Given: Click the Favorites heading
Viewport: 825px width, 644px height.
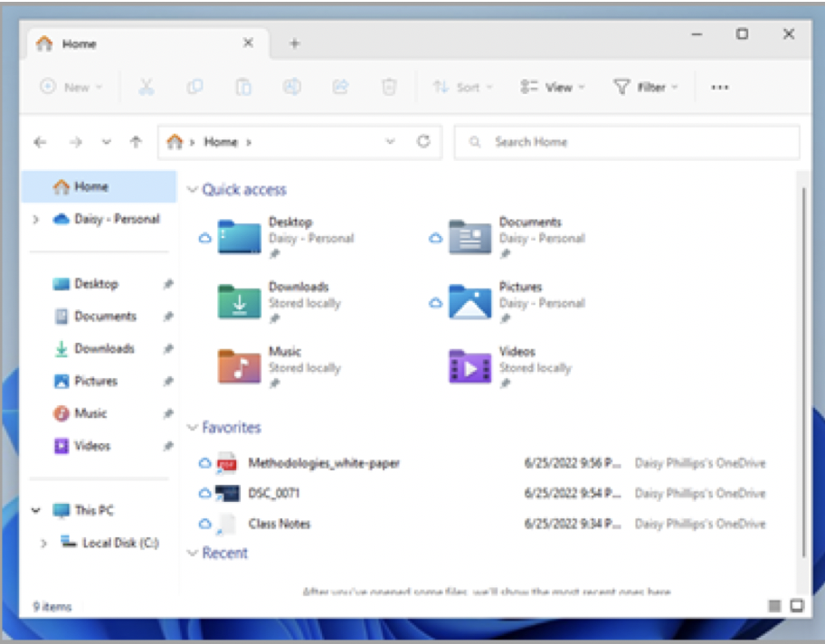Looking at the screenshot, I should (x=232, y=427).
